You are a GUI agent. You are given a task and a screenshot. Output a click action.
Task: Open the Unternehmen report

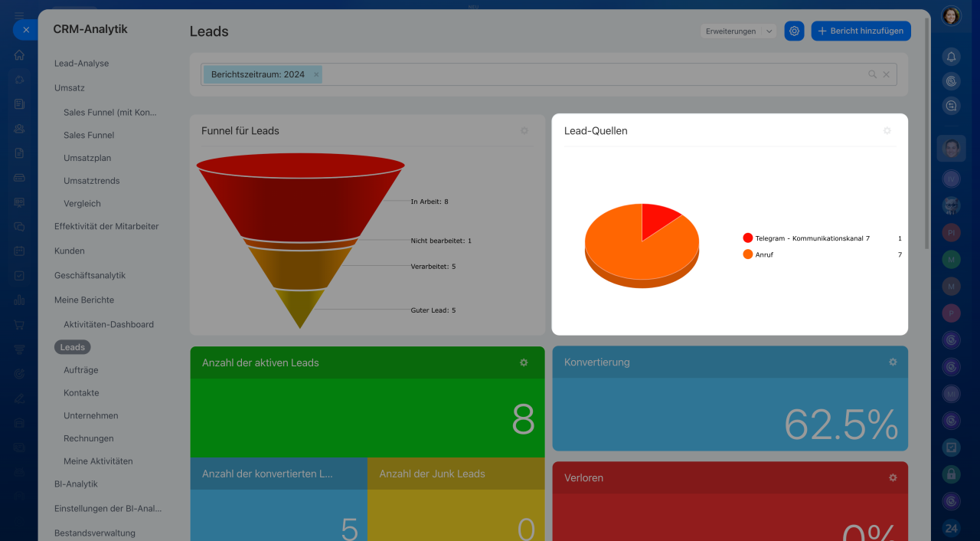[91, 415]
